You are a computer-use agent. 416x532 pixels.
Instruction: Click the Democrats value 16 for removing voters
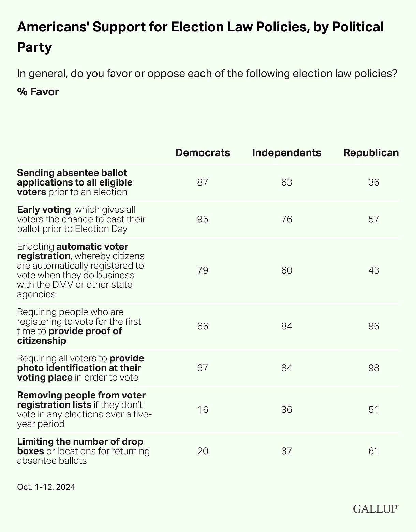click(x=203, y=410)
